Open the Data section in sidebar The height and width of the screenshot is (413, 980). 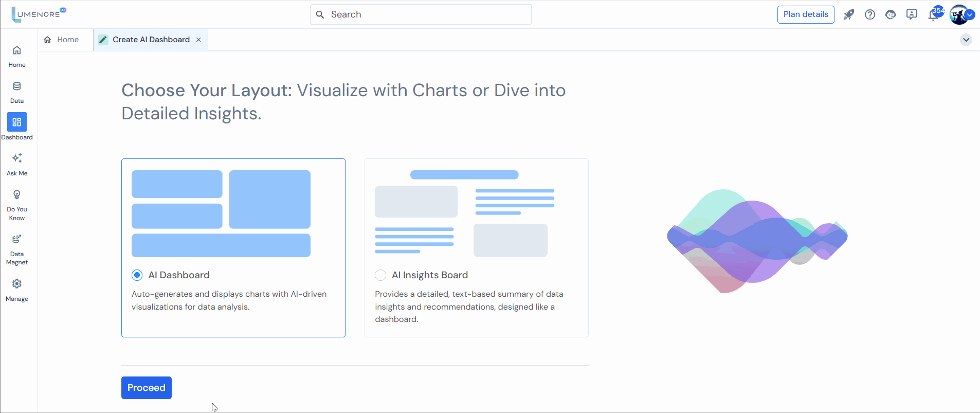tap(17, 92)
